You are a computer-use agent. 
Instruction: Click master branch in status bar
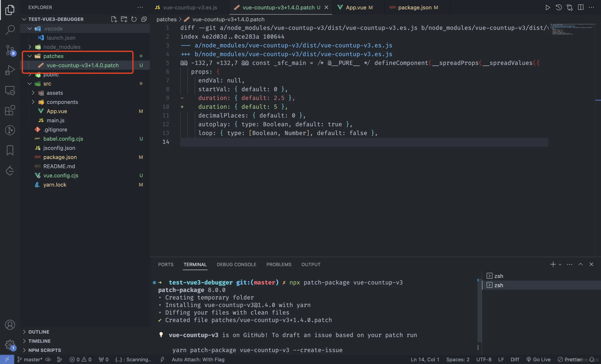pos(30,359)
